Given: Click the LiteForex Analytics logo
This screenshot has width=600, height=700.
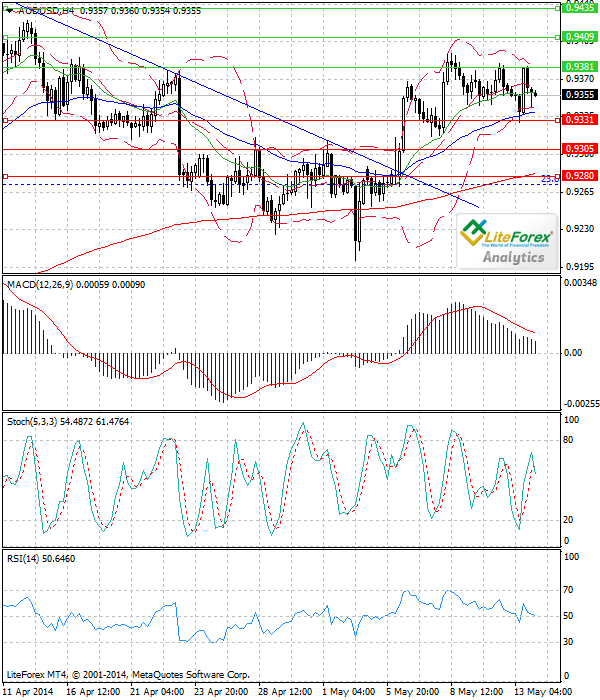Looking at the screenshot, I should tap(507, 242).
